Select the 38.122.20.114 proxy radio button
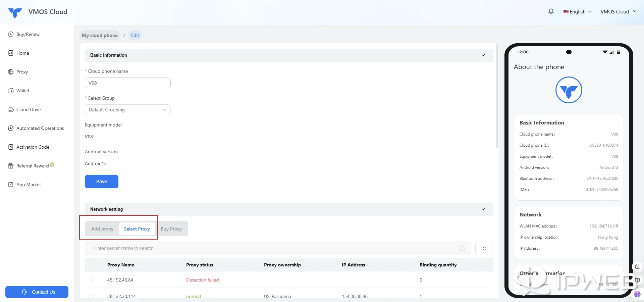 91,296
